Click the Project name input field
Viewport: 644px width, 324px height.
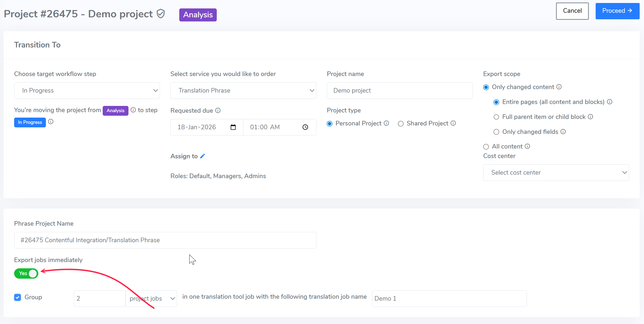400,90
